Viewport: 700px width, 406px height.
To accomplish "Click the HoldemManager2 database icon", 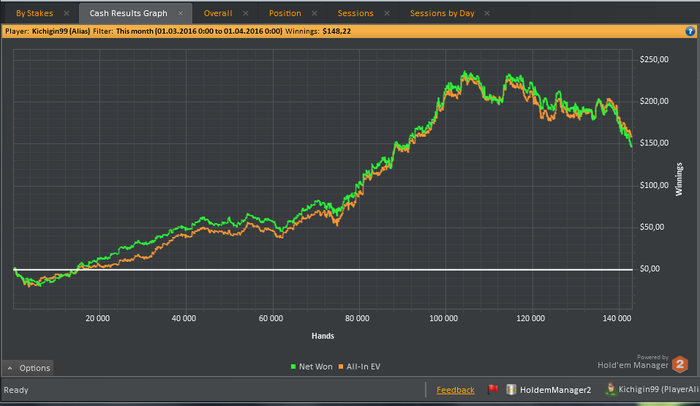I will (509, 389).
